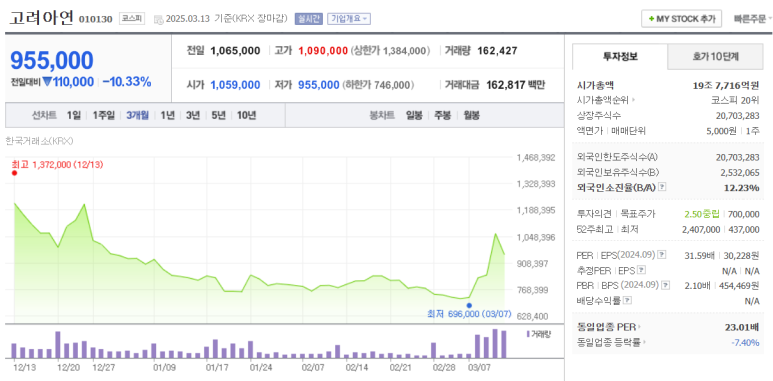
Task: Click the 코스피 market badge
Action: click(132, 19)
